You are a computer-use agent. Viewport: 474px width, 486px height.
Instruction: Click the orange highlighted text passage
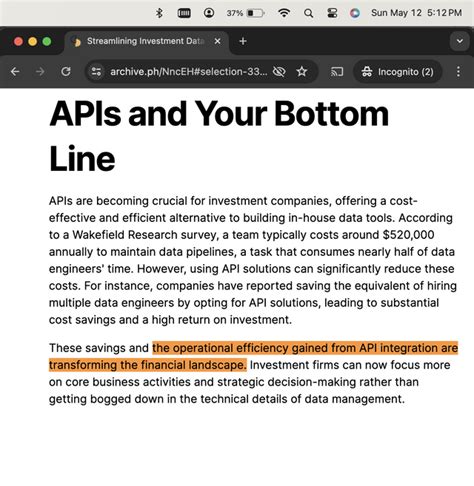pyautogui.click(x=253, y=356)
